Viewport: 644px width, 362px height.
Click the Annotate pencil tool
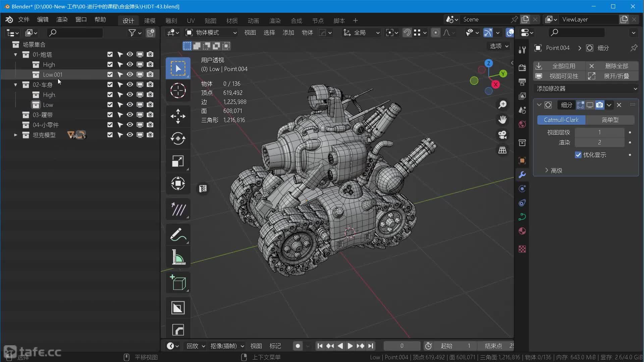[178, 235]
